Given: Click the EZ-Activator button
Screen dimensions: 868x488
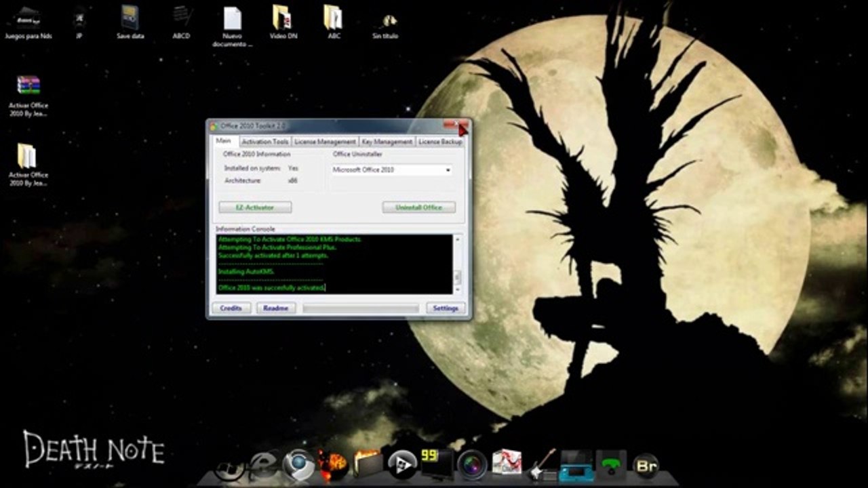Looking at the screenshot, I should [255, 207].
